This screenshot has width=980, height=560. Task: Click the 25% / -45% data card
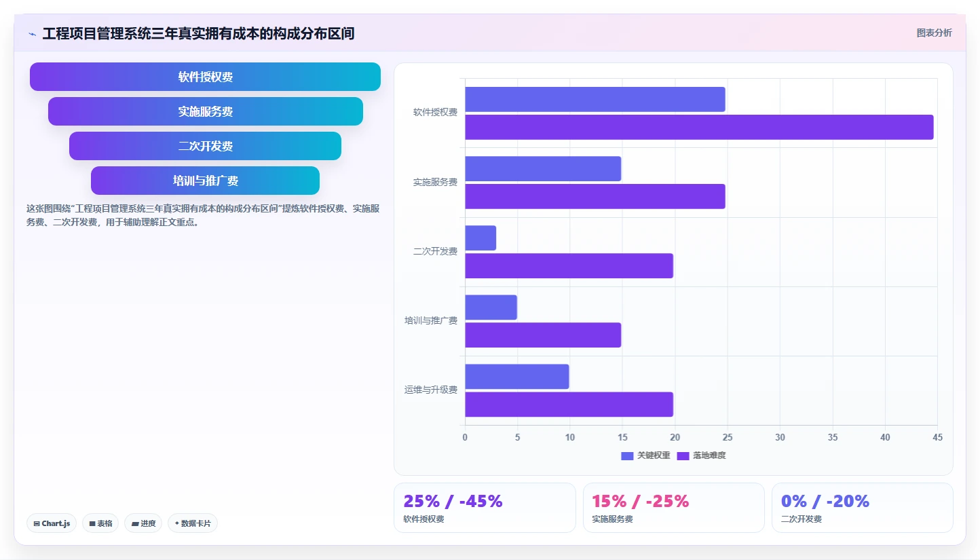(x=485, y=508)
